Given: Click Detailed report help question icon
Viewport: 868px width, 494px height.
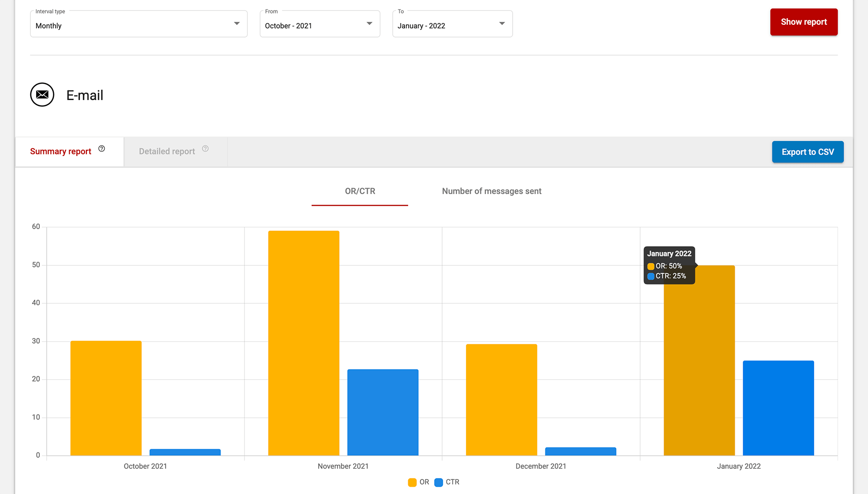Looking at the screenshot, I should (x=205, y=149).
